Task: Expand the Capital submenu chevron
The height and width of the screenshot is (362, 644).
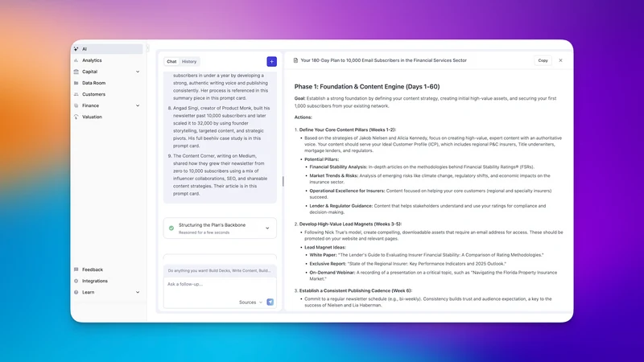Action: point(138,72)
